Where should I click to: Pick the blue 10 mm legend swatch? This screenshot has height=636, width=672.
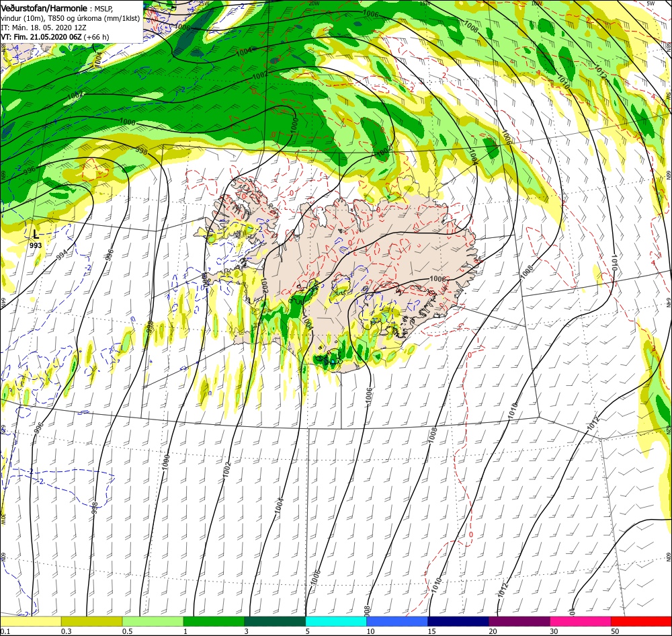[x=397, y=621]
